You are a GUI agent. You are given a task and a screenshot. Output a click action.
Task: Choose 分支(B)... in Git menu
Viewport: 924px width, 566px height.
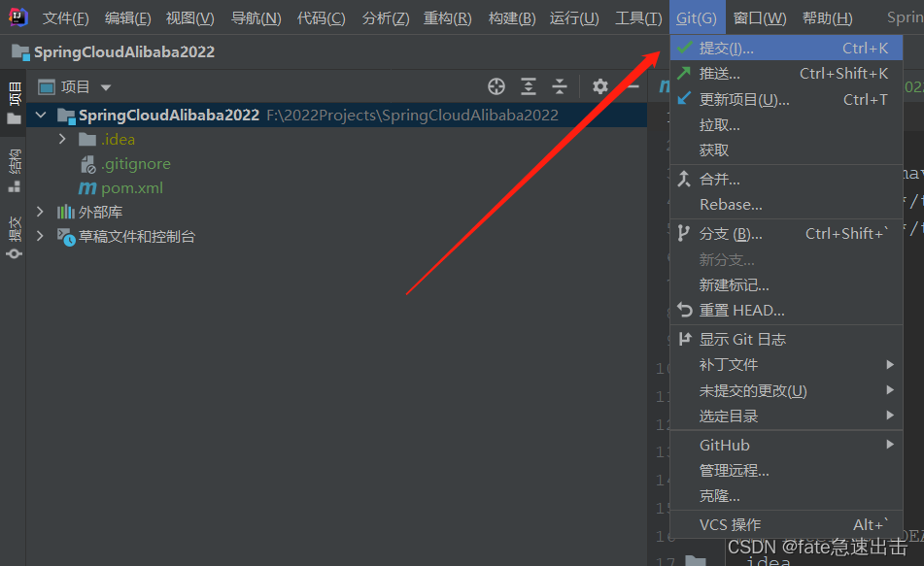786,234
